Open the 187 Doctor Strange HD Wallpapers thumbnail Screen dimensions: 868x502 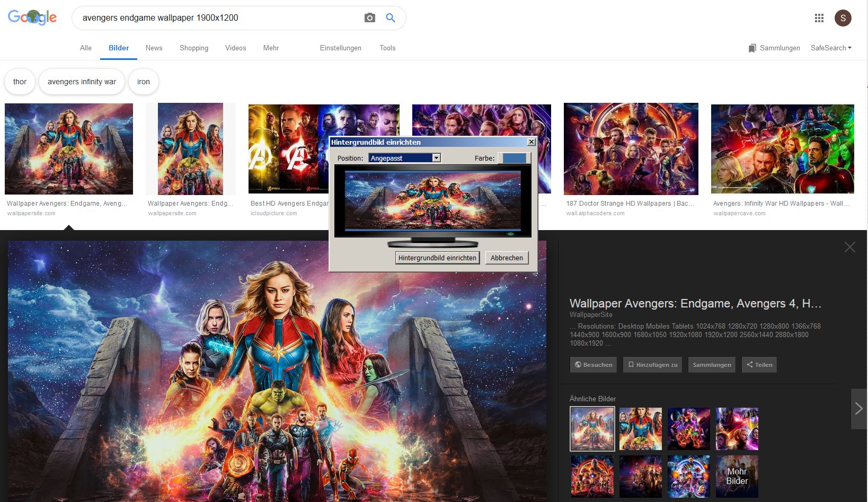(x=631, y=149)
